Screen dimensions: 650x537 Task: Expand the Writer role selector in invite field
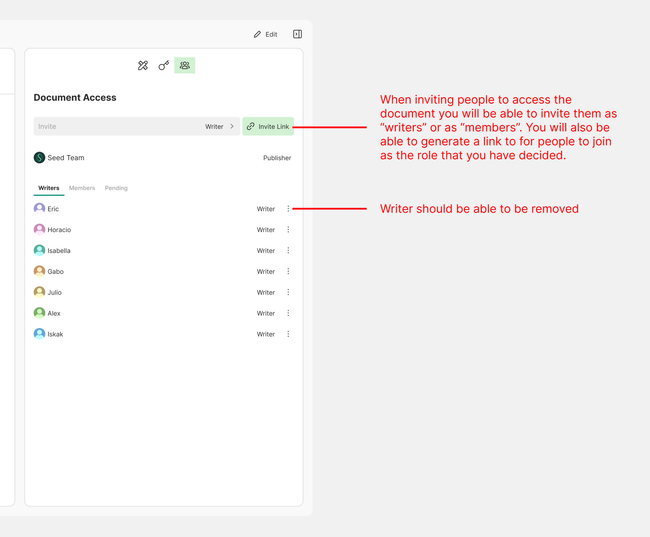(x=220, y=127)
